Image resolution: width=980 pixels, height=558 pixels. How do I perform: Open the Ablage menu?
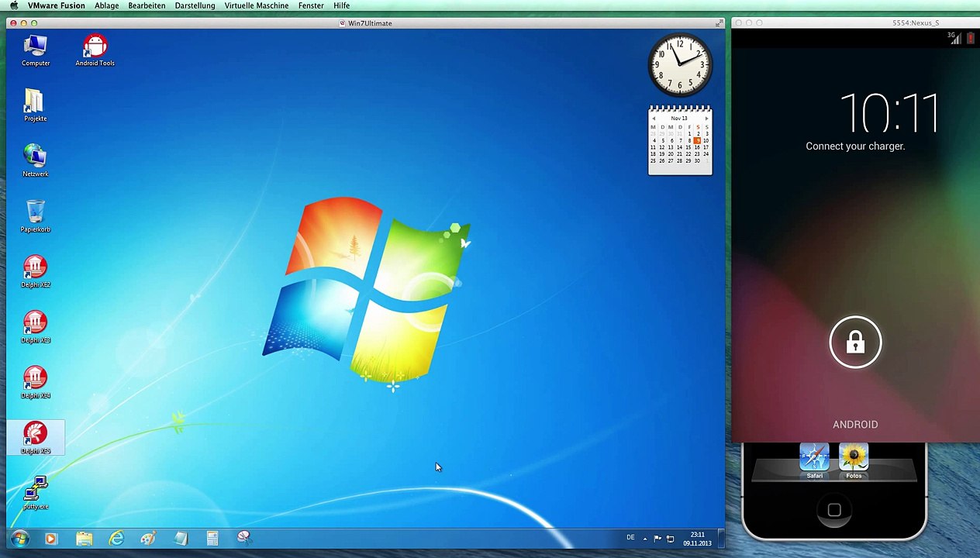[107, 5]
